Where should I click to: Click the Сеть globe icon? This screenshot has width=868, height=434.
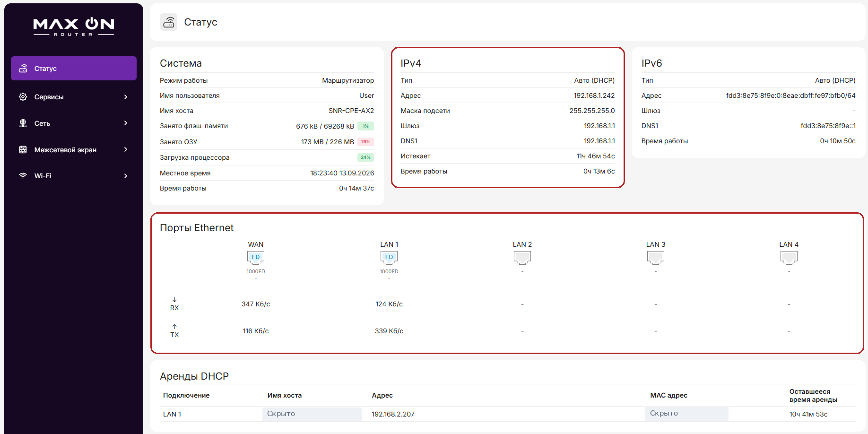point(23,123)
